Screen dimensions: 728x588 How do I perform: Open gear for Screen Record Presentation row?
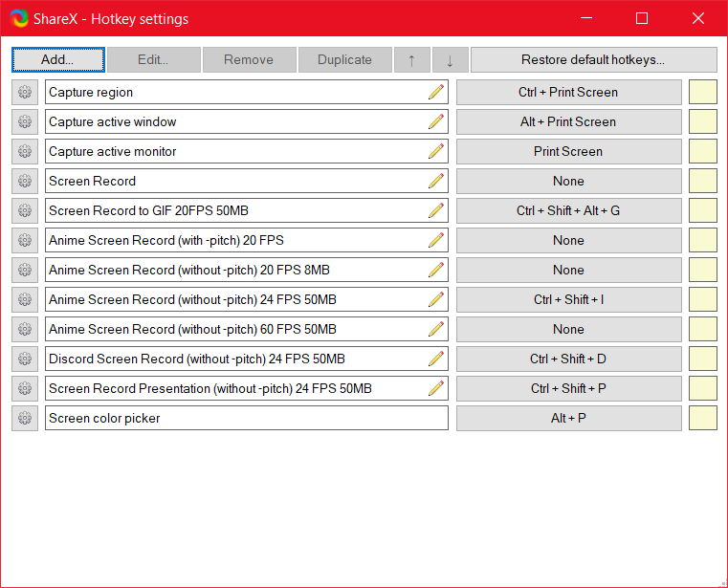25,388
